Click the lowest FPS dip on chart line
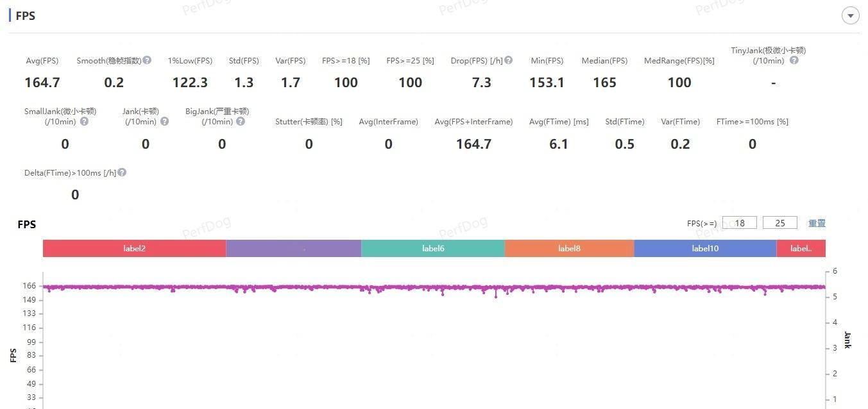This screenshot has height=409, width=868. click(x=496, y=297)
